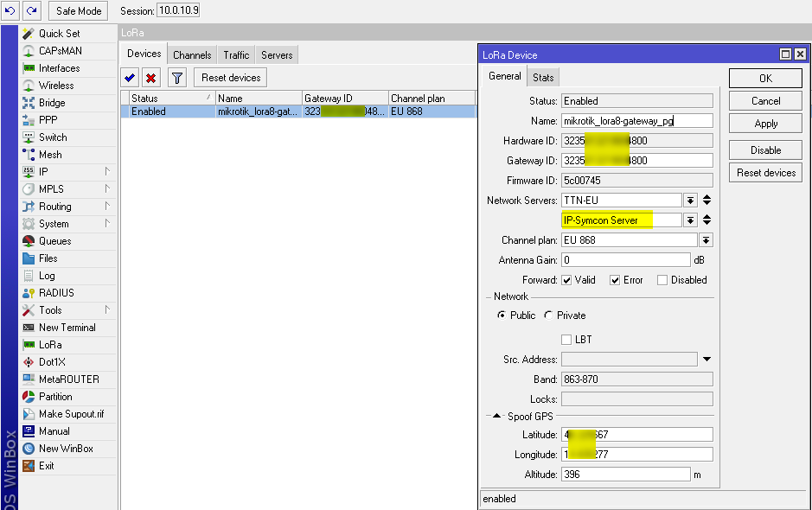Select Private network radio button

548,316
